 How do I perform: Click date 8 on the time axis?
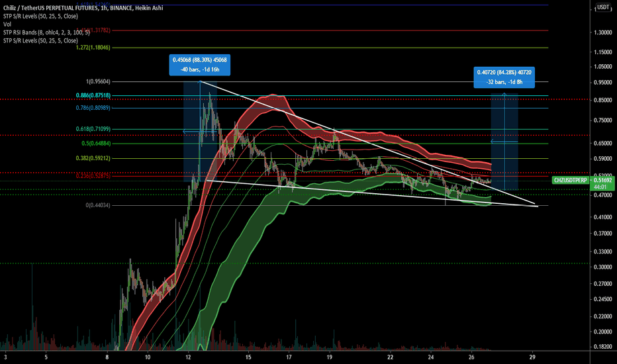tap(107, 357)
